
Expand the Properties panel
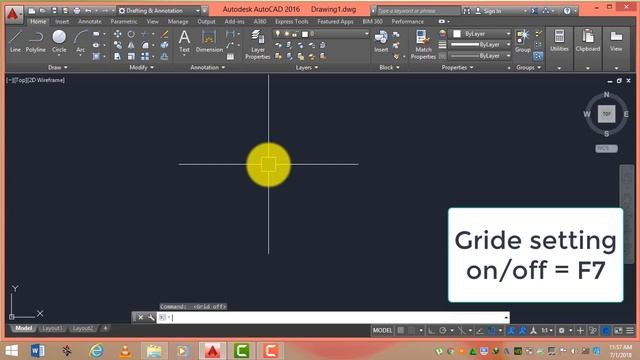click(x=457, y=67)
